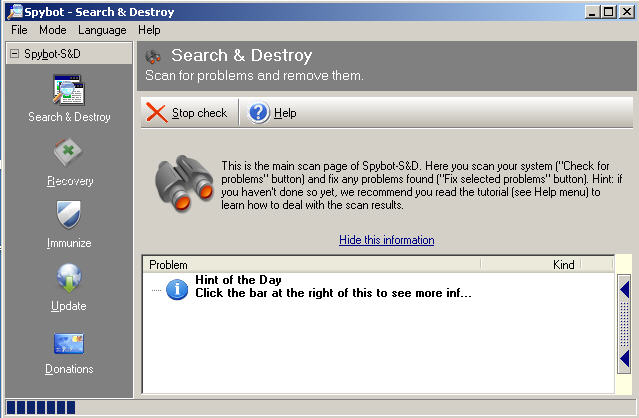639x418 pixels.
Task: Click the Search & Destroy sidebar label
Action: click(69, 117)
